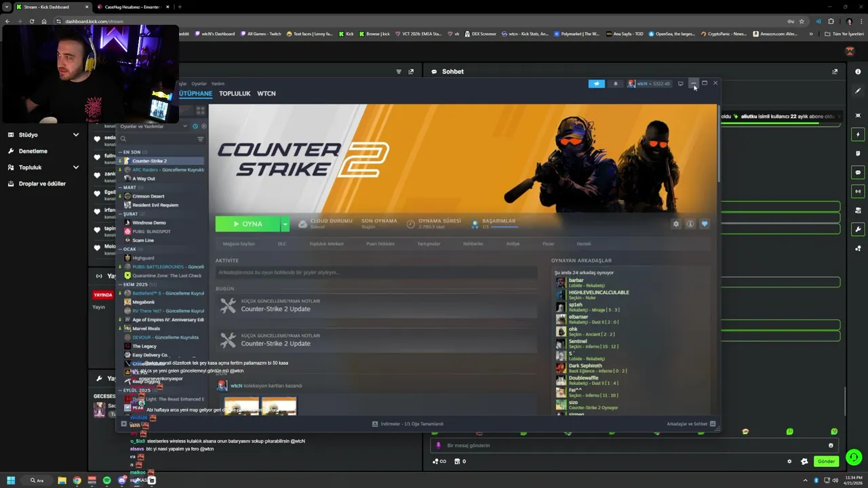Click the Windows Start button

[x=11, y=481]
